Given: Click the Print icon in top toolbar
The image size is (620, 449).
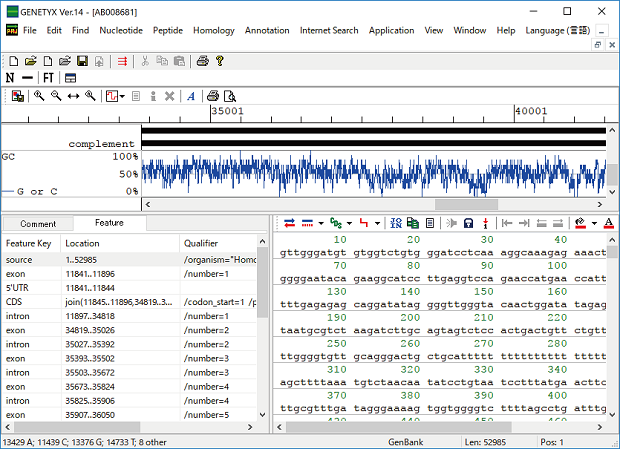Looking at the screenshot, I should (201, 61).
